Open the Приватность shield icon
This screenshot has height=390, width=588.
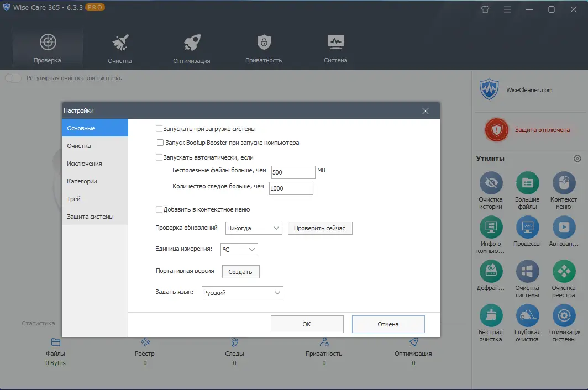264,43
